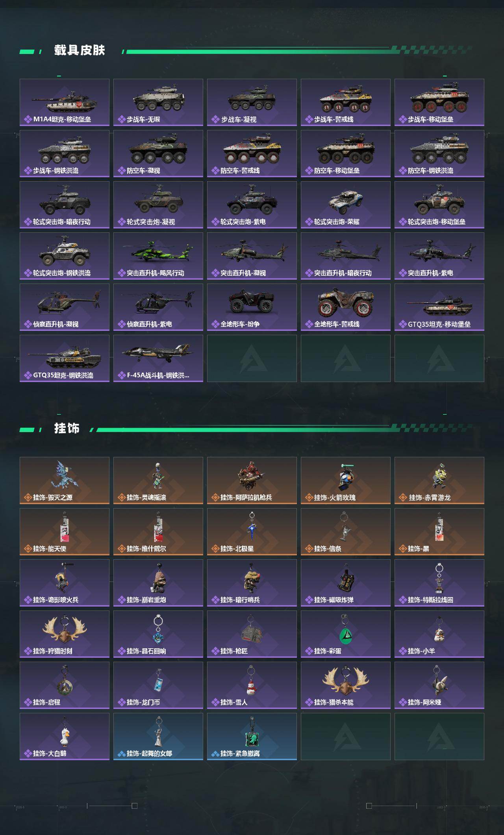Select the 轮式突击炮-荣耀 skin
This screenshot has width=504, height=835.
pos(346,205)
